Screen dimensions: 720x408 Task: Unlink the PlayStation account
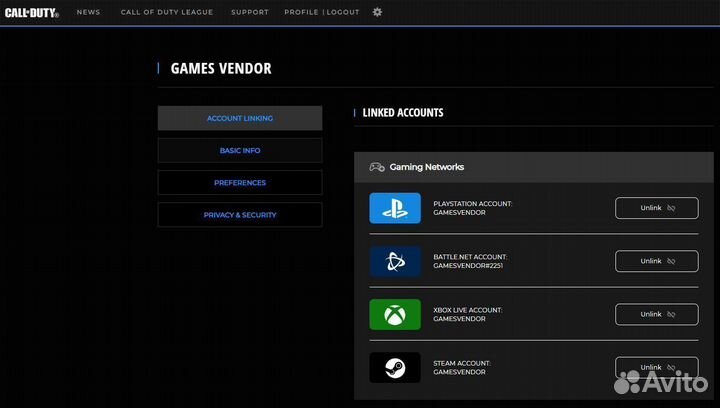point(656,208)
